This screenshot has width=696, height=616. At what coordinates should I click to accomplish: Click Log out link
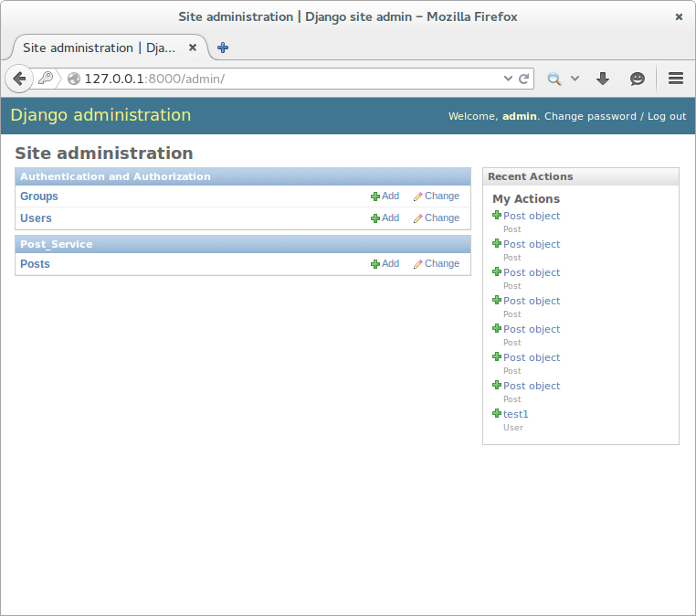(667, 116)
